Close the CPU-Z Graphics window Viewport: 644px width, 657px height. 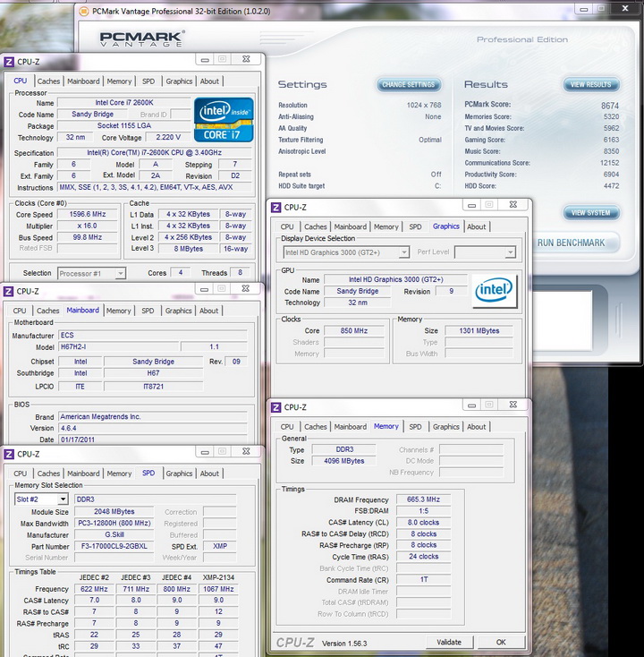[513, 204]
